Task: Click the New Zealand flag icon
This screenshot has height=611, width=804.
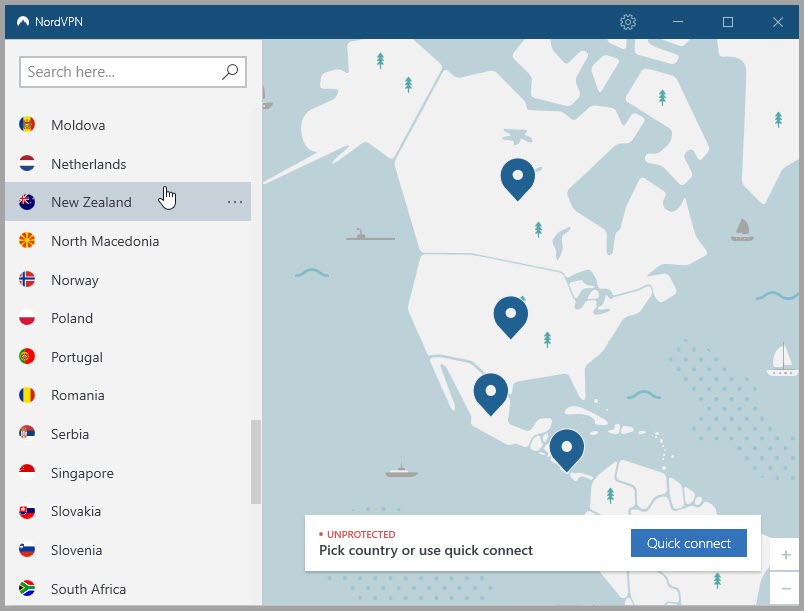Action: pos(27,202)
